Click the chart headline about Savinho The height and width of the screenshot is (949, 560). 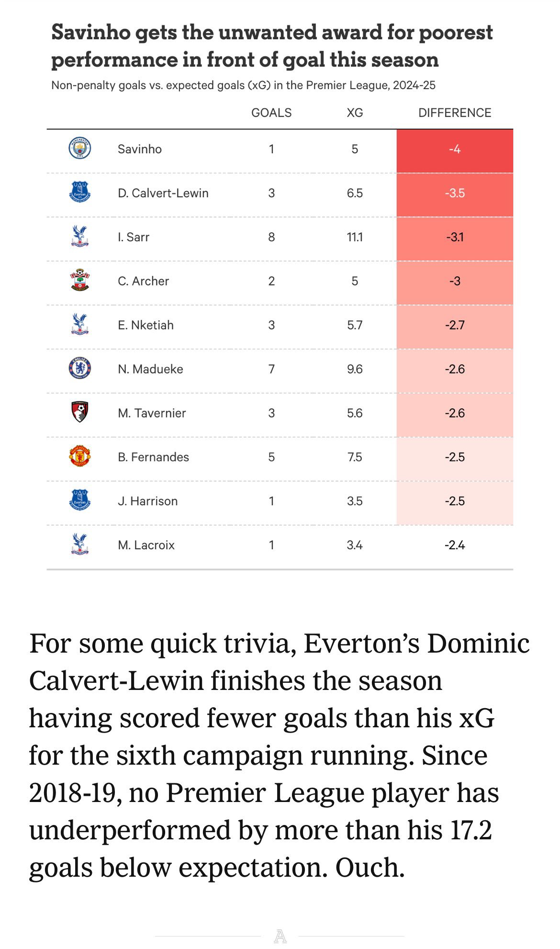[272, 46]
